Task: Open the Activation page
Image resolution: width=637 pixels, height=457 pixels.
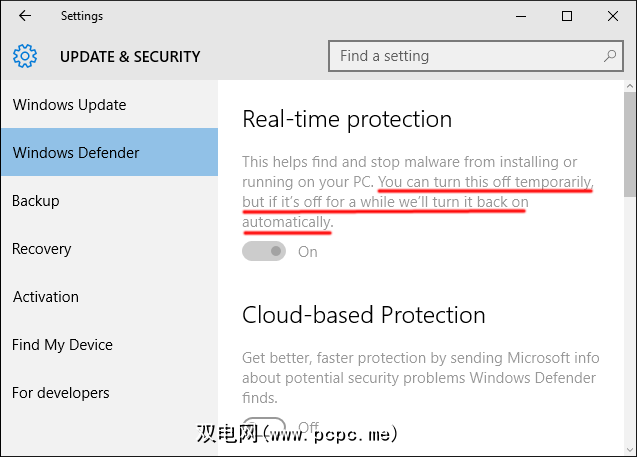Action: tap(46, 297)
